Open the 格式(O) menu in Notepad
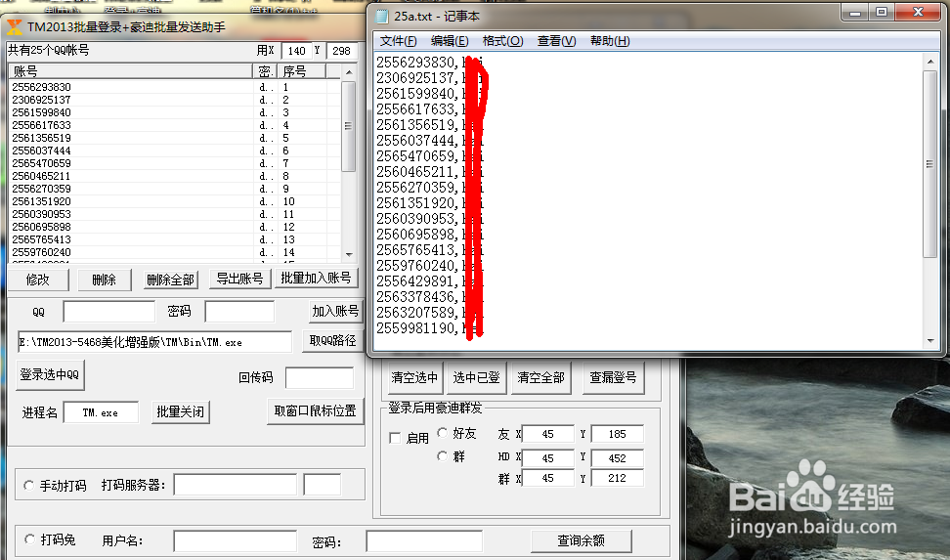 [x=502, y=41]
